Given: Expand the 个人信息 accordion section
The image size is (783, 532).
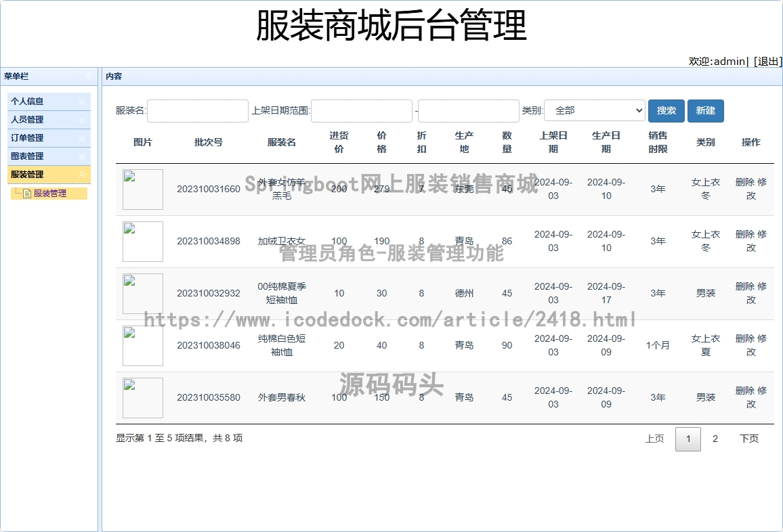Looking at the screenshot, I should pos(49,102).
